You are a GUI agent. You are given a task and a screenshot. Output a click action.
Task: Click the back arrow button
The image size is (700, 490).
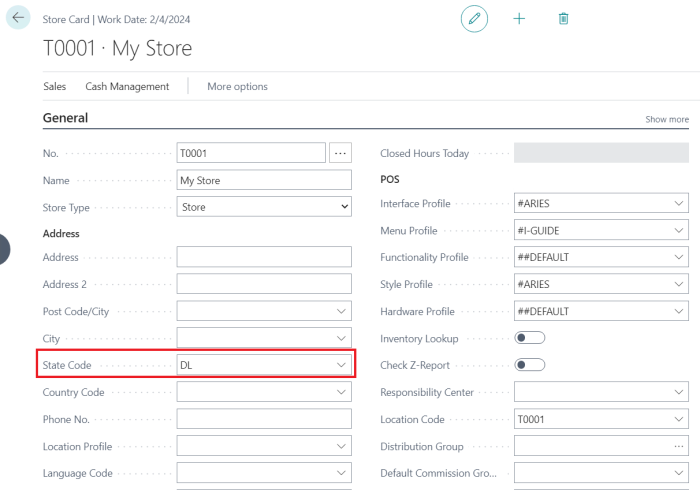(x=18, y=19)
